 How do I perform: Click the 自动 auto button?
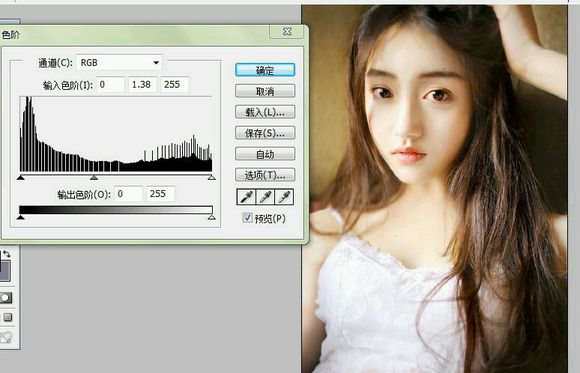point(265,154)
